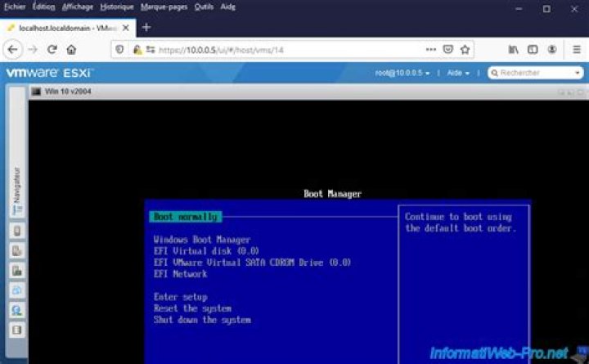Open the Aide menu in Firefox menu bar
This screenshot has height=364, width=589.
pyautogui.click(x=228, y=7)
